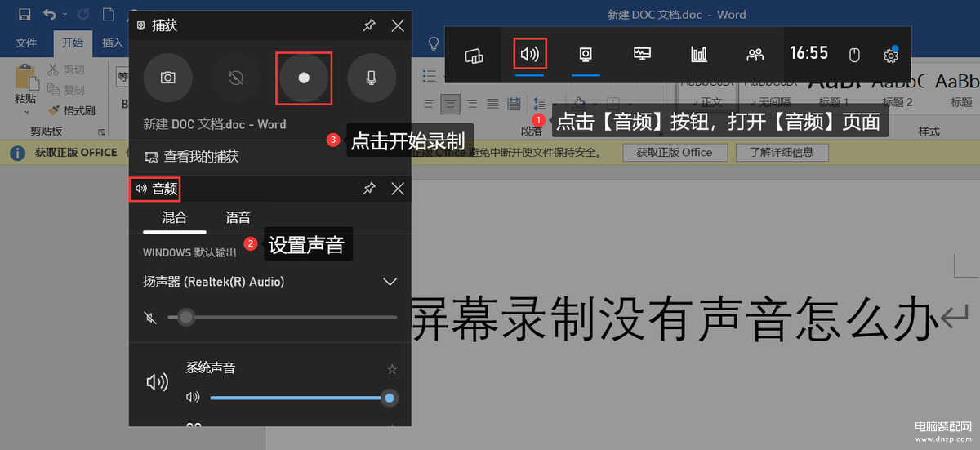Pin the 音频 audio widget
The height and width of the screenshot is (450, 980).
click(x=369, y=189)
